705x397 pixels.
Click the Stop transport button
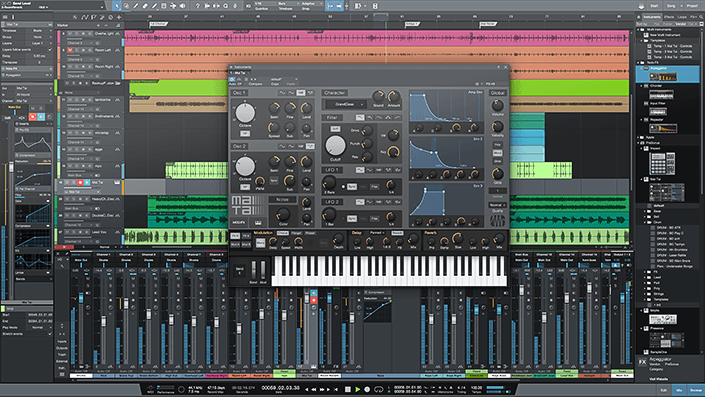pyautogui.click(x=348, y=389)
